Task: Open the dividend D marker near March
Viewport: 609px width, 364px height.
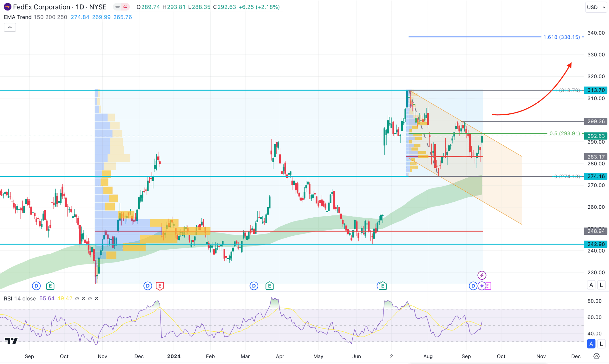Action: pos(254,286)
